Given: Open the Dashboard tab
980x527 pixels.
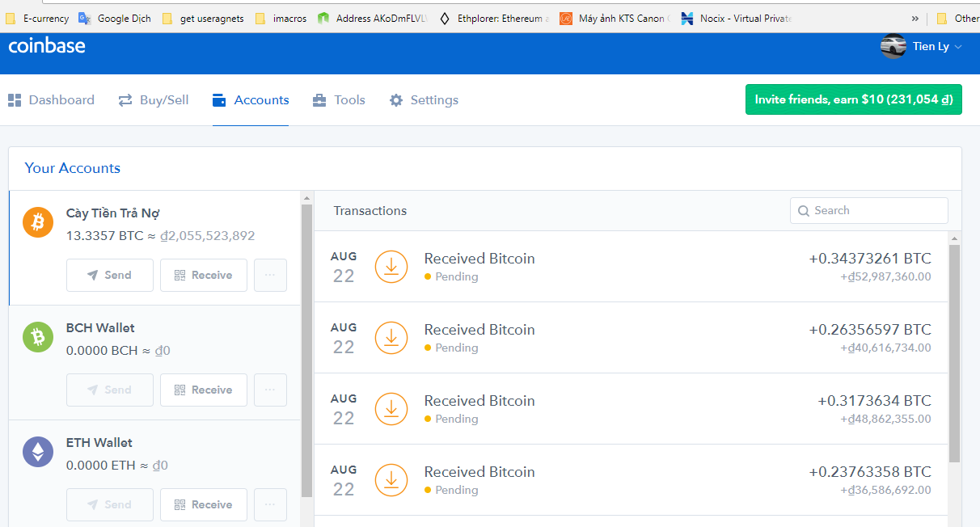Looking at the screenshot, I should click(x=52, y=100).
